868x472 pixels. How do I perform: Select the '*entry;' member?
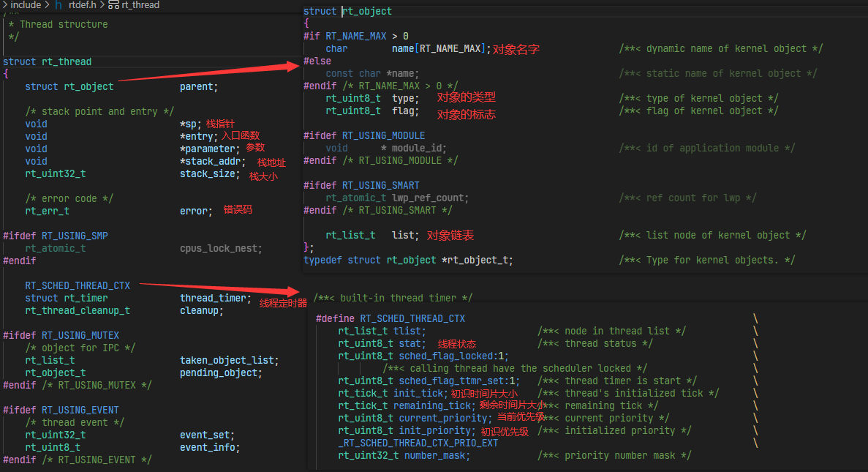(x=199, y=136)
